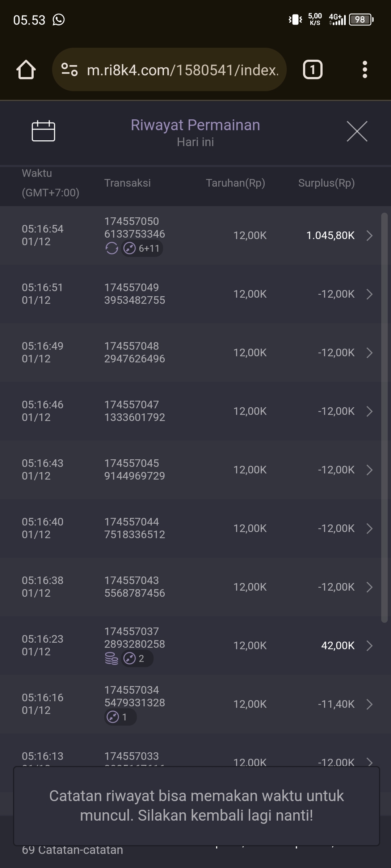
Task: Expand the -11,40K transaction details
Action: (x=369, y=704)
